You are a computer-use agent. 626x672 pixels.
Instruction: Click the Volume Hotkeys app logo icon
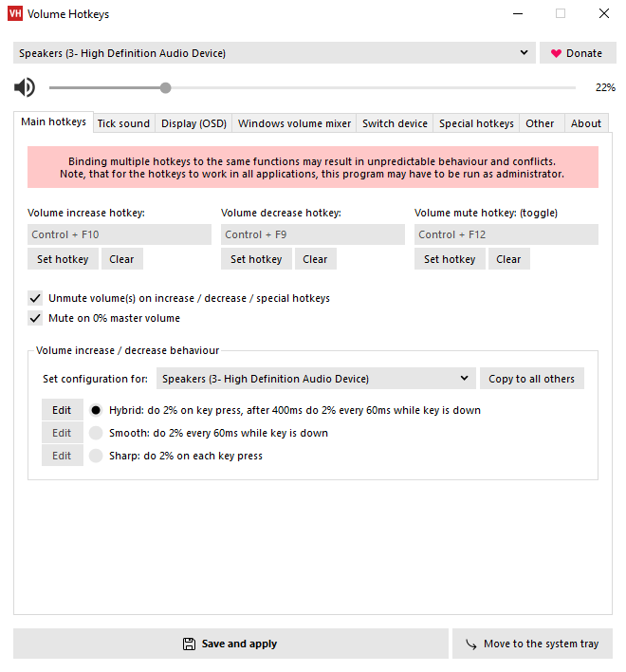(14, 14)
